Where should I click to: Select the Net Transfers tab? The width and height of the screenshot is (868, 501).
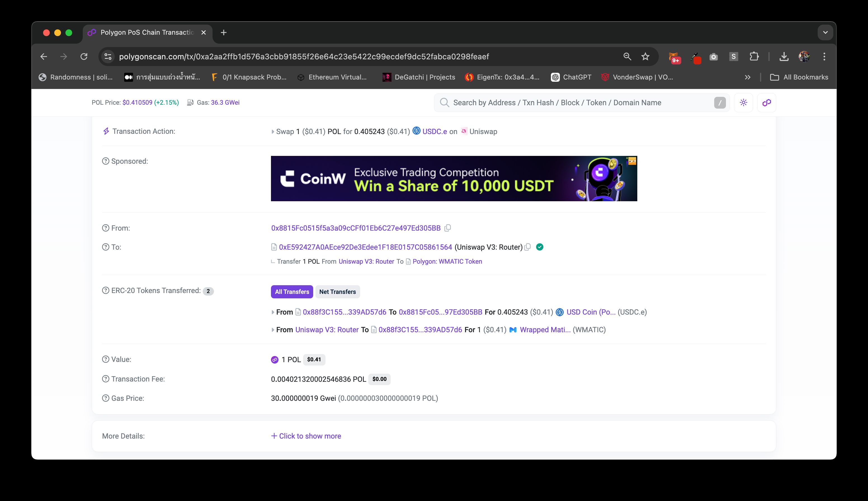click(338, 292)
